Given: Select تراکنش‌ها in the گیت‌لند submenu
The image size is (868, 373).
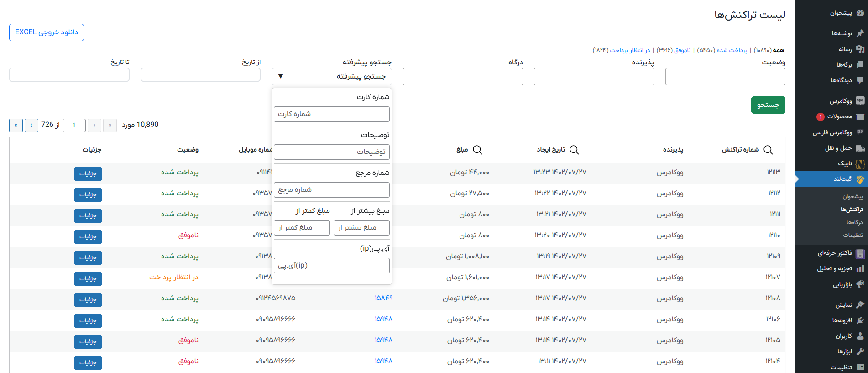Looking at the screenshot, I should pyautogui.click(x=852, y=210).
